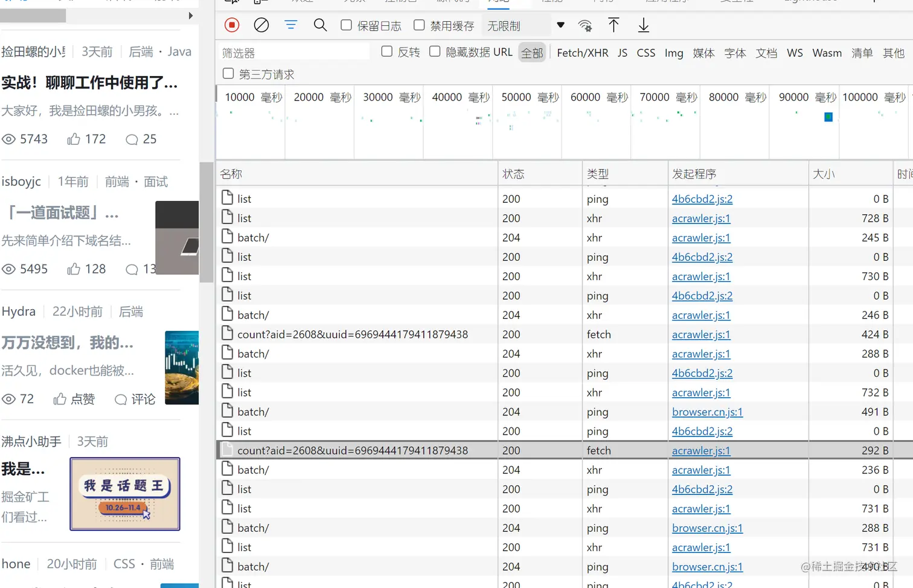
Task: Click the timeline blue marker near 90000 毫秒
Action: pos(828,117)
